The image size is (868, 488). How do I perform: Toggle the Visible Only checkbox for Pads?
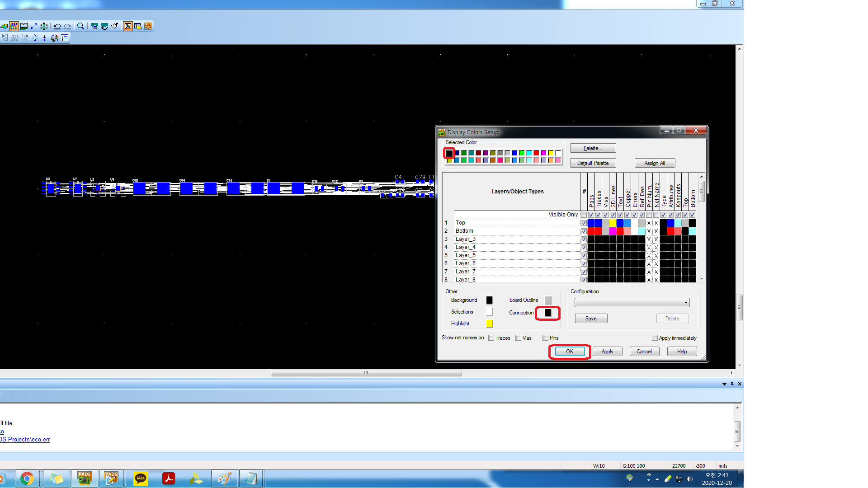[591, 215]
